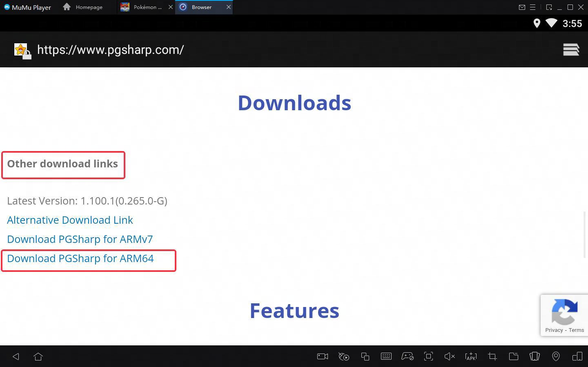Start screen recording with camera icon
Screen dimensions: 588x367
(323, 356)
